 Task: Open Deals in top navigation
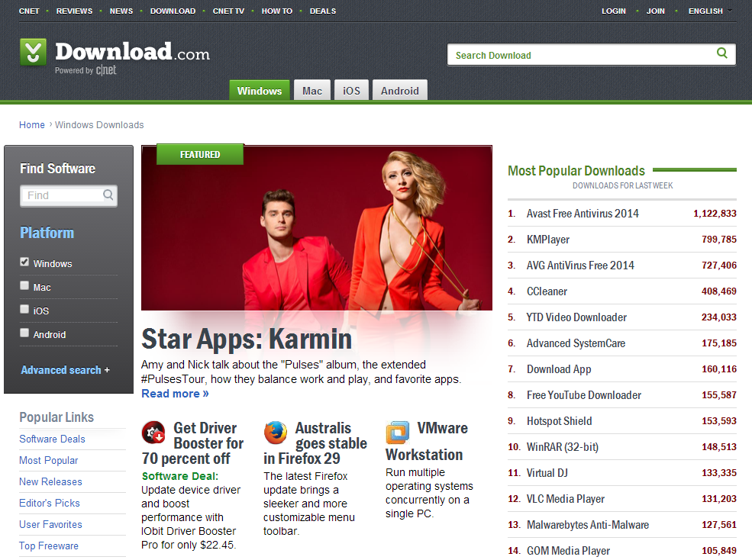tap(323, 11)
